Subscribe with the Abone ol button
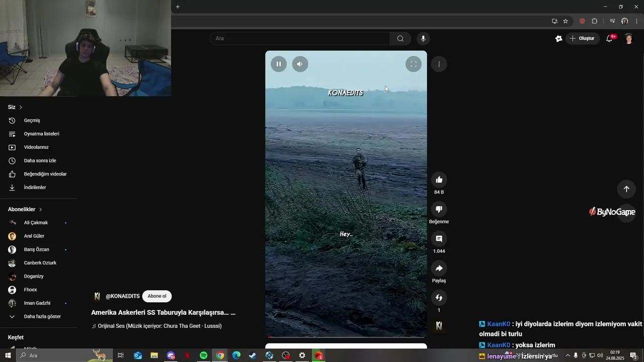Image resolution: width=644 pixels, height=362 pixels. [157, 296]
